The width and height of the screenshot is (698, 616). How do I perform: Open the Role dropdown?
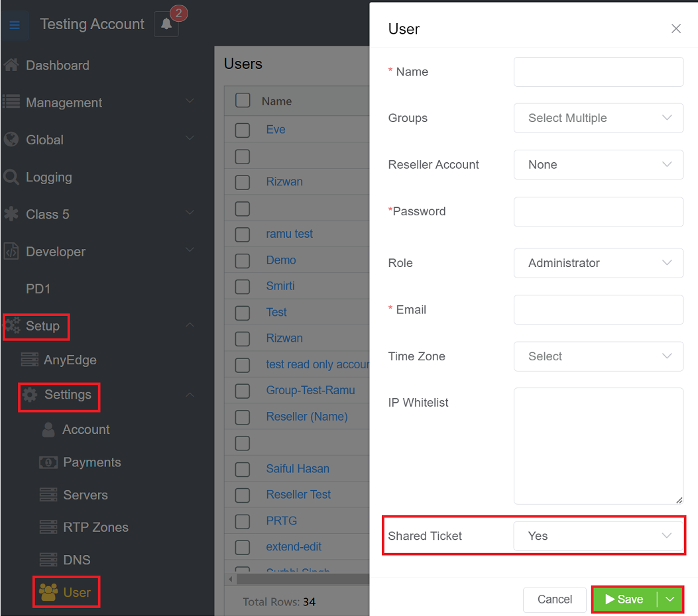pyautogui.click(x=598, y=263)
